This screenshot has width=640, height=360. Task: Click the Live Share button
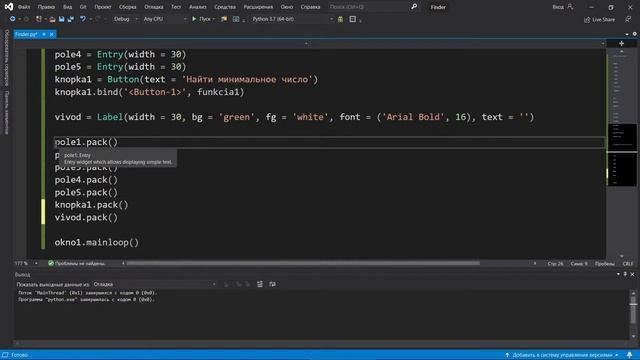[x=600, y=20]
